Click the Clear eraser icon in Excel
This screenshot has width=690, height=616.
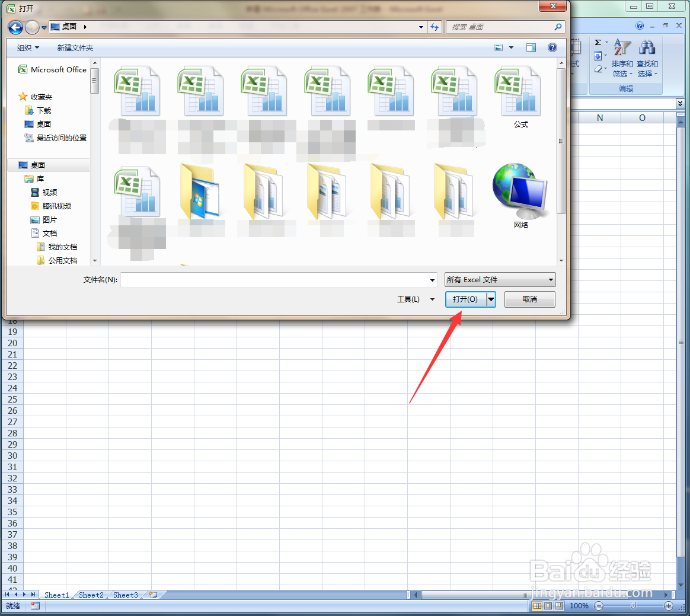click(598, 69)
